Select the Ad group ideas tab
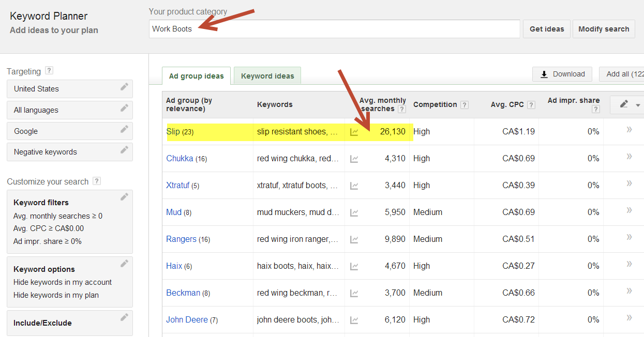 [x=197, y=76]
